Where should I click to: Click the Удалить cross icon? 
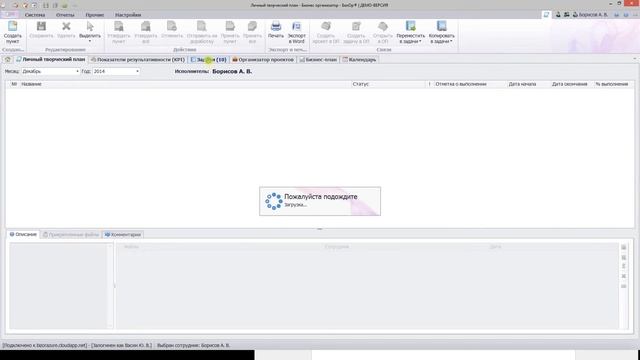tap(66, 27)
